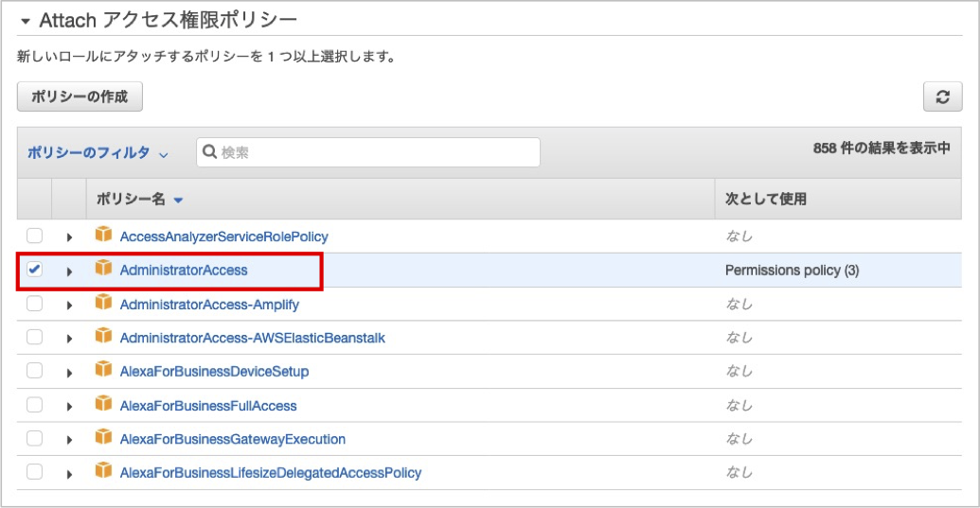Click the AlexaForBusinessGatewayExecution box icon
The width and height of the screenshot is (980, 508).
(x=103, y=437)
